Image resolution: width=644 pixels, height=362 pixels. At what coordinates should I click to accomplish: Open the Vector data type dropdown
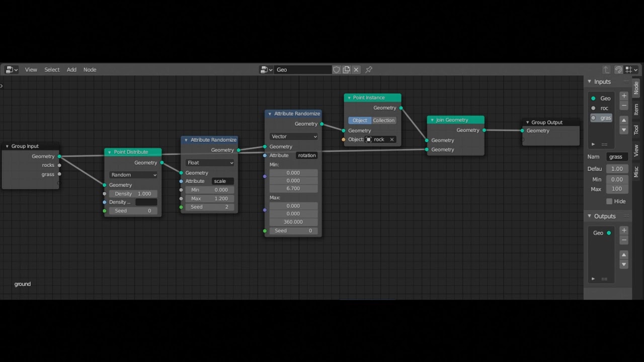(x=294, y=136)
